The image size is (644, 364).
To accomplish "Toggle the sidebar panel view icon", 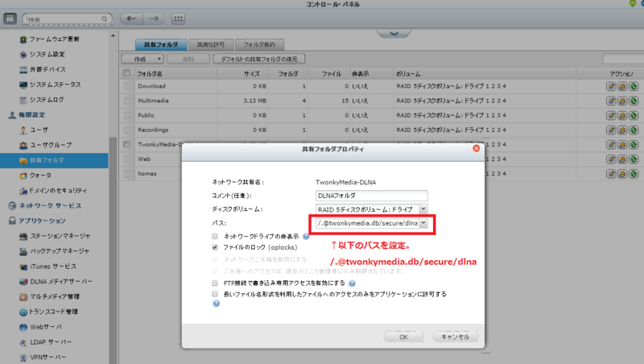I will click(x=10, y=19).
